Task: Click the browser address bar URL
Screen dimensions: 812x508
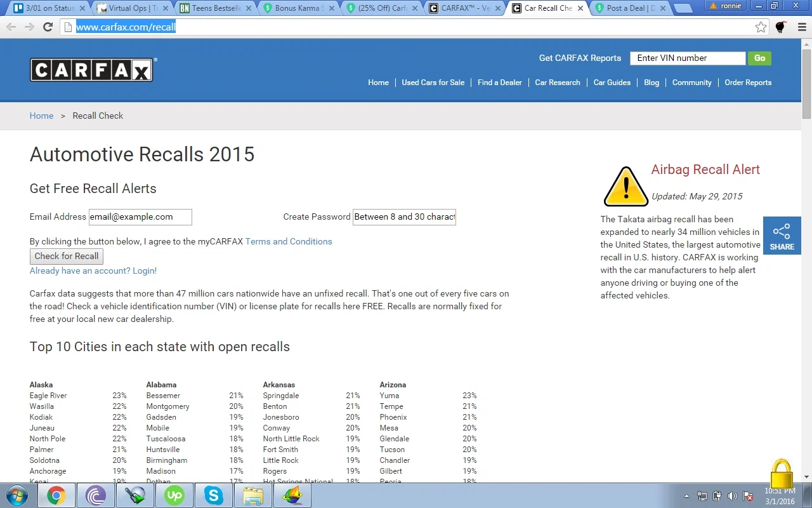Action: (x=126, y=27)
